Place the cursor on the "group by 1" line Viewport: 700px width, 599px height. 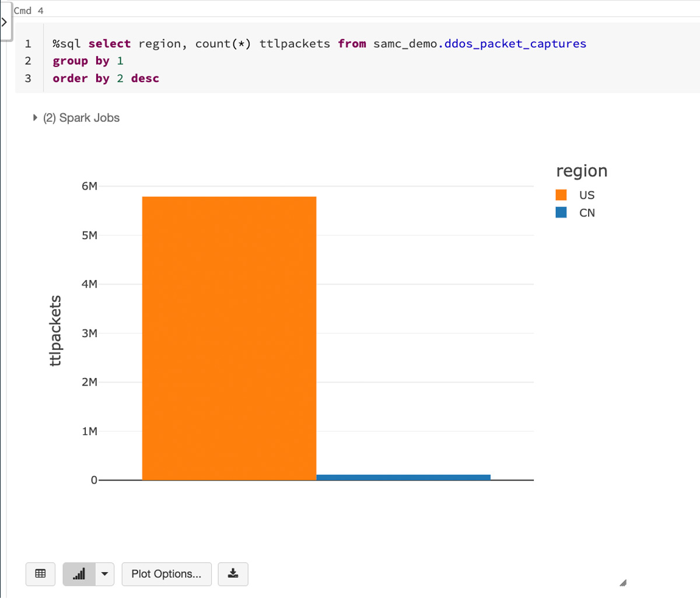88,61
